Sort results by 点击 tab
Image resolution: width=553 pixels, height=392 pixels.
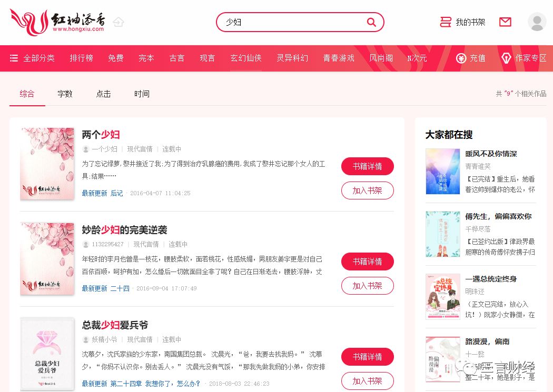click(103, 94)
